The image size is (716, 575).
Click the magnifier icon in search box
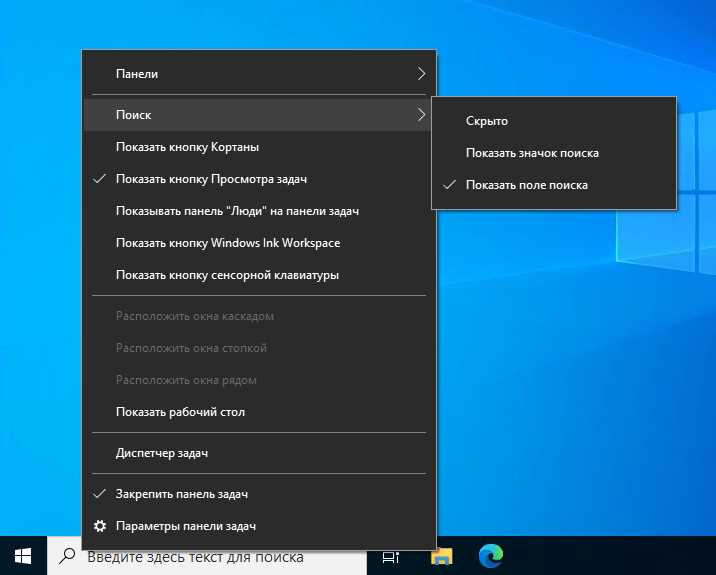point(67,556)
